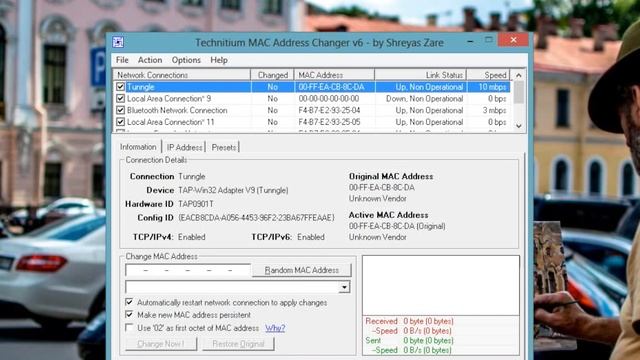Click the Change Now! button
640x360 pixels.
click(x=161, y=344)
